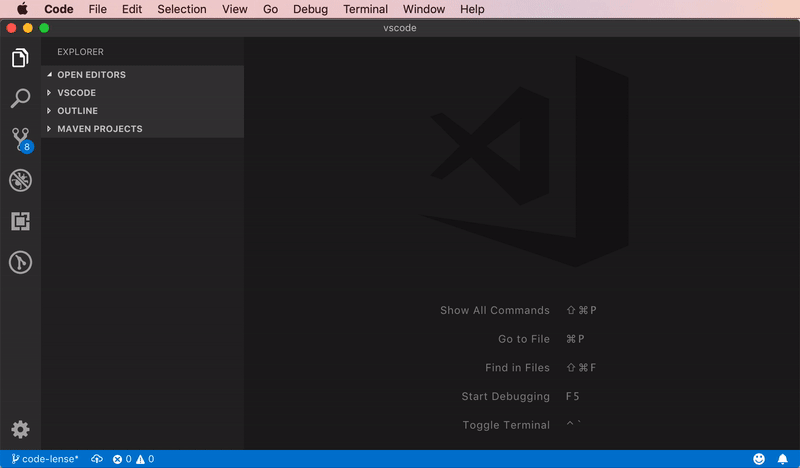Open the Debug view bug icon
The image size is (800, 468).
(x=20, y=180)
